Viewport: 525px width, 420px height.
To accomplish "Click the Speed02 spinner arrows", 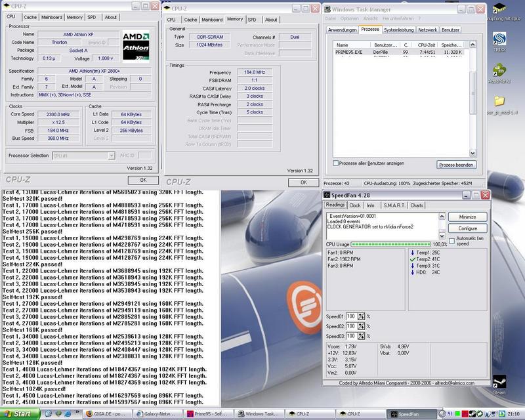I will (362, 326).
